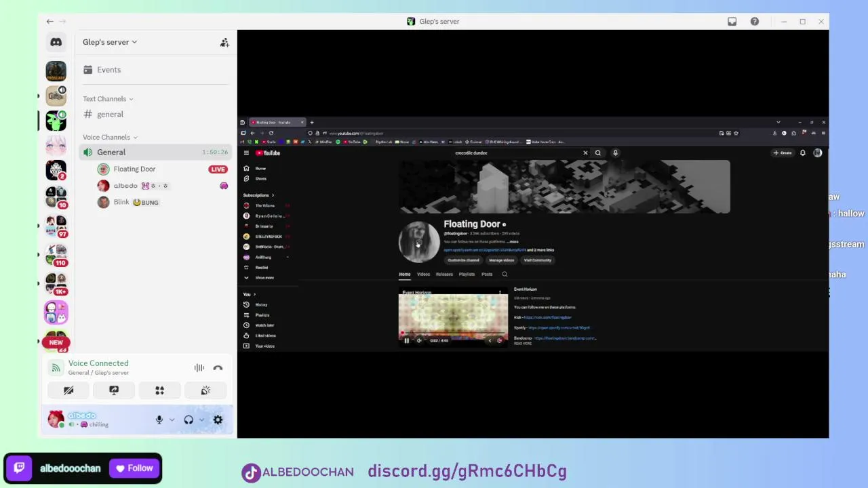Switch to the channel Posts tab
This screenshot has width=868, height=488.
pyautogui.click(x=487, y=274)
